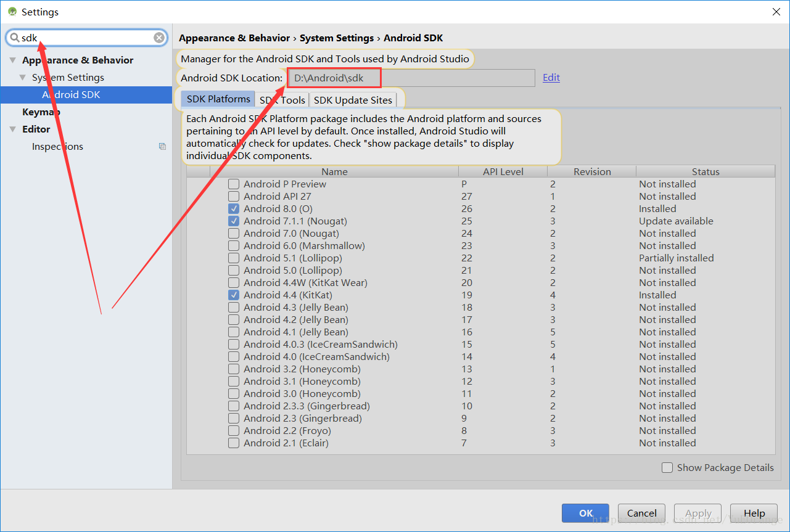Check Android 5.0 (Lollipop) checkbox
The image size is (790, 532).
coord(234,270)
